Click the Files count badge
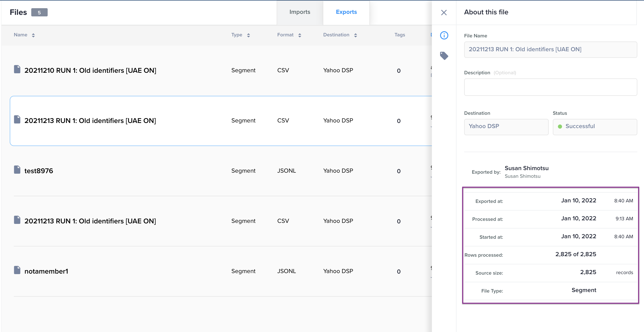This screenshot has width=644, height=332. (39, 13)
